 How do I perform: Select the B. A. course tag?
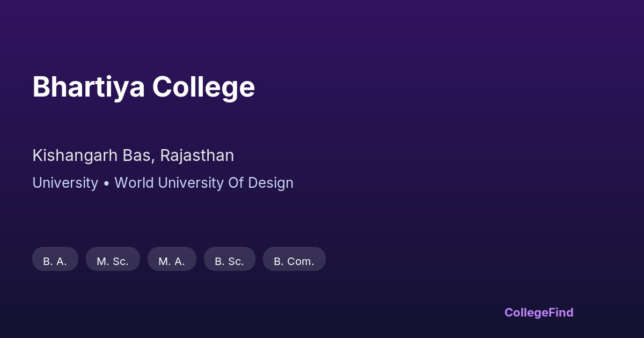pos(55,261)
